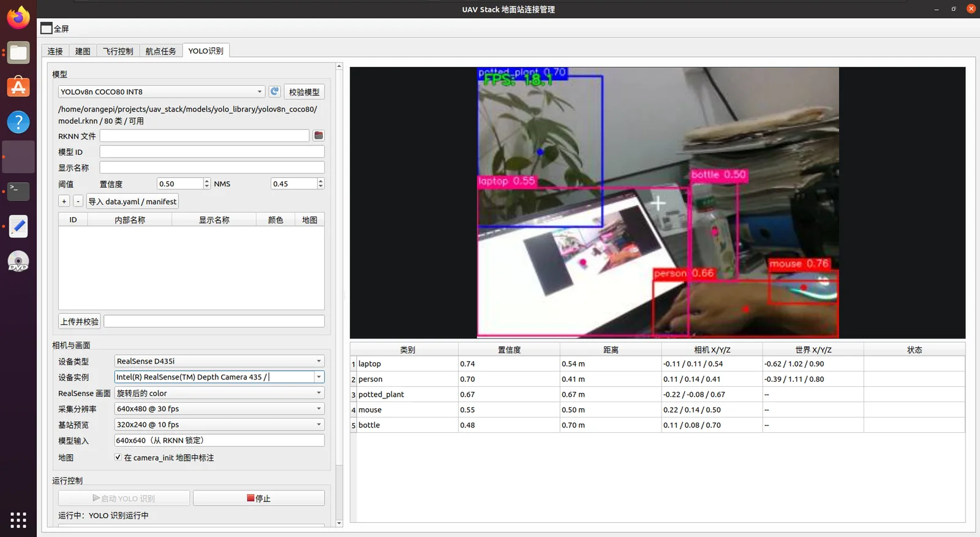Select the laptop row in detections table
This screenshot has height=537, width=980.
point(658,364)
